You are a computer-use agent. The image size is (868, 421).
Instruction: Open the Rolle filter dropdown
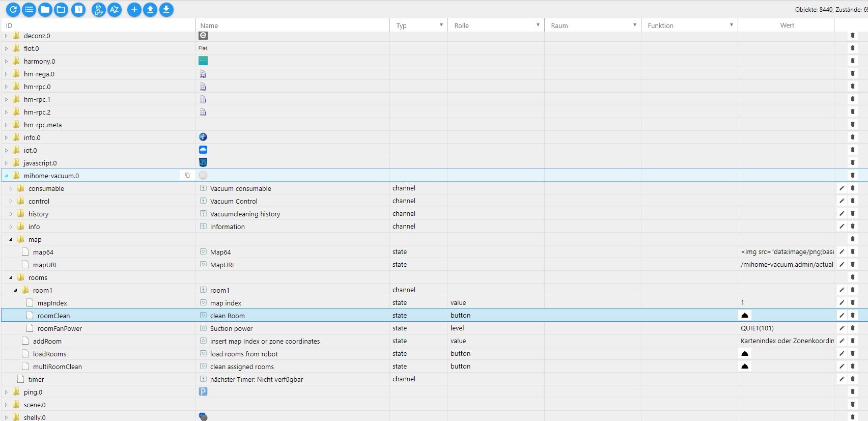tap(538, 25)
